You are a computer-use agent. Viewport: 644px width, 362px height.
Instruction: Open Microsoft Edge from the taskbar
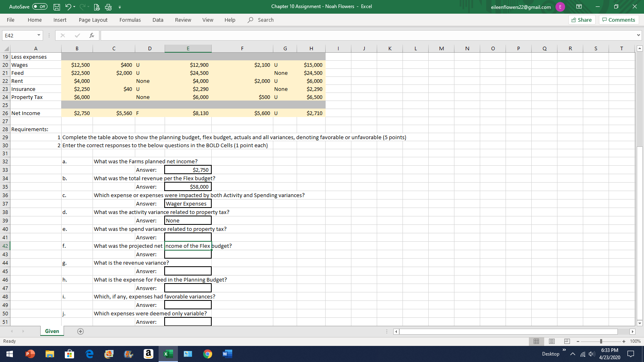89,354
